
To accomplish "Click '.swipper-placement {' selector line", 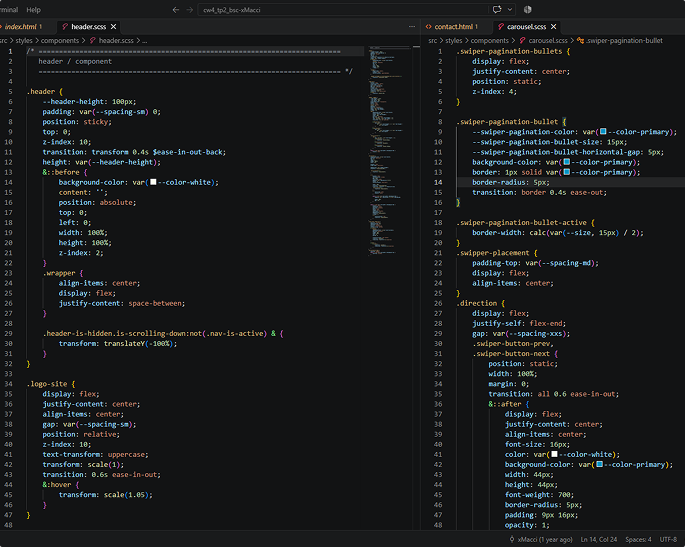I will 497,253.
